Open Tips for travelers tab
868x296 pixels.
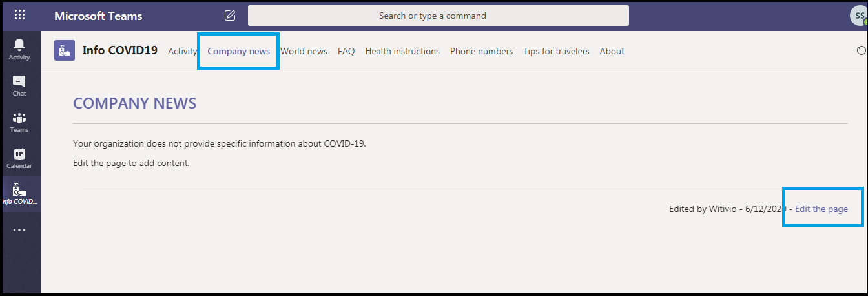[x=556, y=51]
